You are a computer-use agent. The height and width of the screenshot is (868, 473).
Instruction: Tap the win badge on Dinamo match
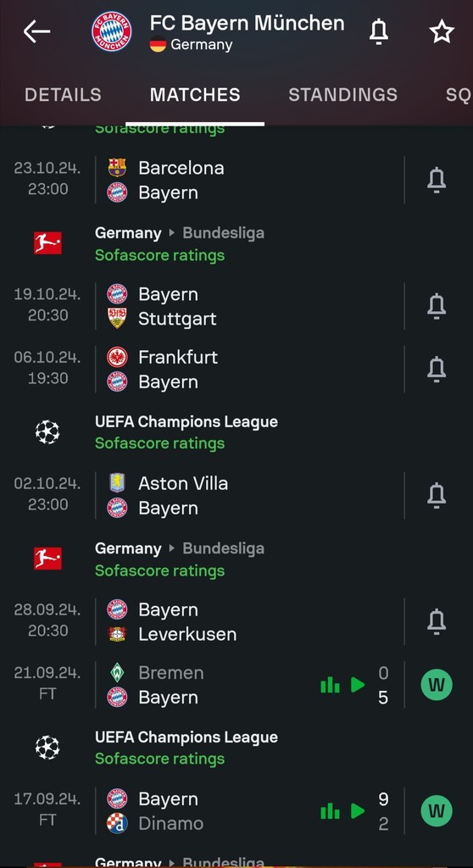tap(437, 811)
